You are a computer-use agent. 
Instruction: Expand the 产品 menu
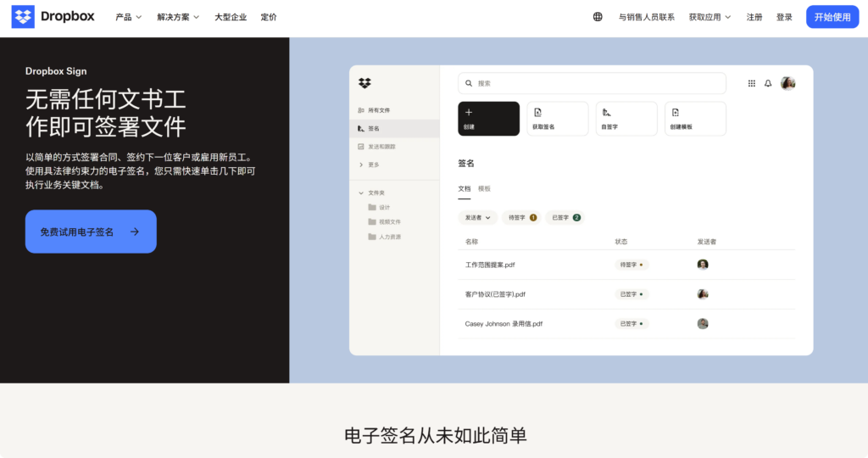(129, 17)
